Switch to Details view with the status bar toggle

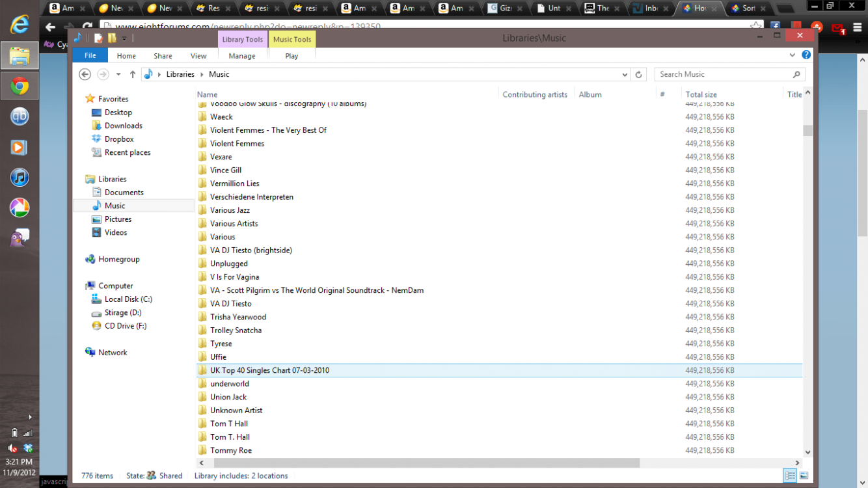(790, 476)
